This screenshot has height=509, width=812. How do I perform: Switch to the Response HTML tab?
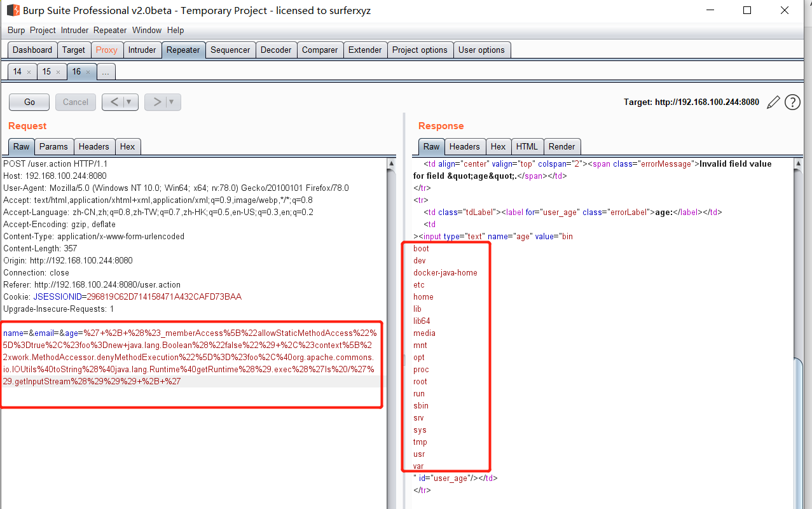527,146
